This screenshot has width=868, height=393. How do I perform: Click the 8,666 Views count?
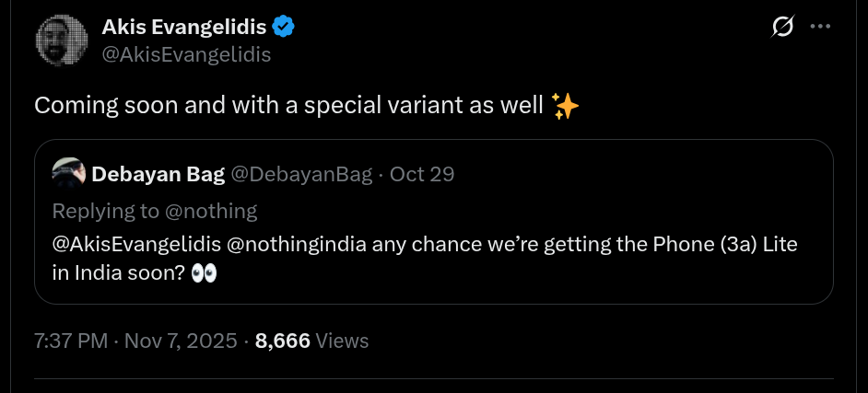(x=311, y=341)
